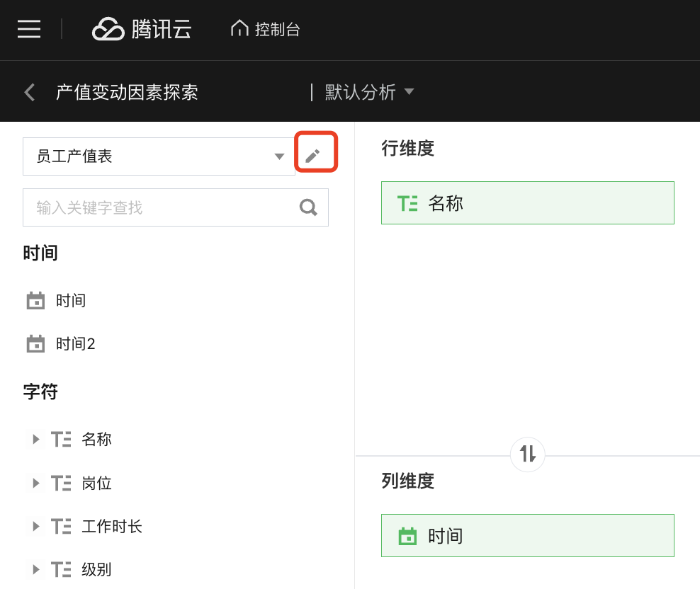
Task: Click the calendar icon beside 时间2
Action: click(35, 343)
